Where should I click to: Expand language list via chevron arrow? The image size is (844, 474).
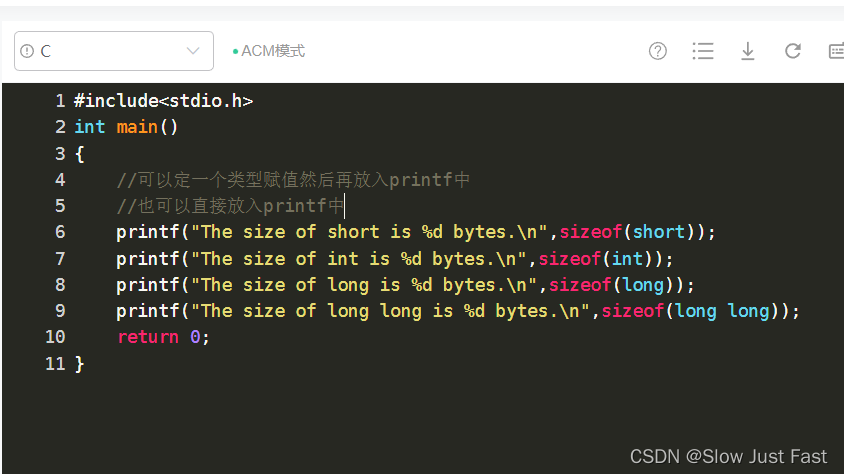193,51
